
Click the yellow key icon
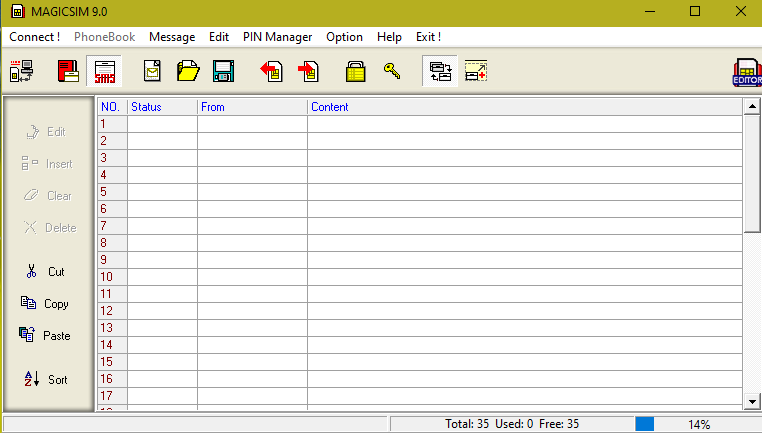(x=392, y=71)
